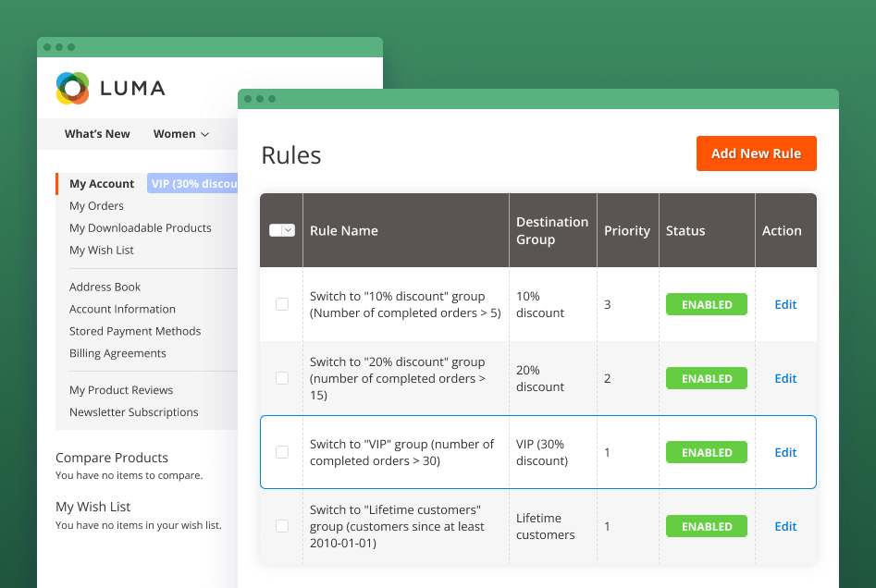This screenshot has width=876, height=588.
Task: Open Billing Agreements
Action: point(117,352)
